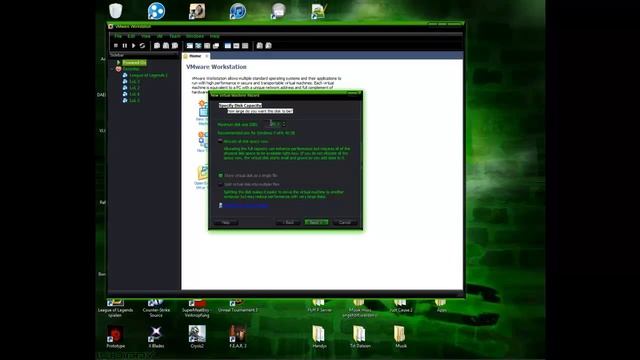Viewport: 640px width, 360px height.
Task: Click the Play (power on) toolbar icon
Action: (133, 46)
